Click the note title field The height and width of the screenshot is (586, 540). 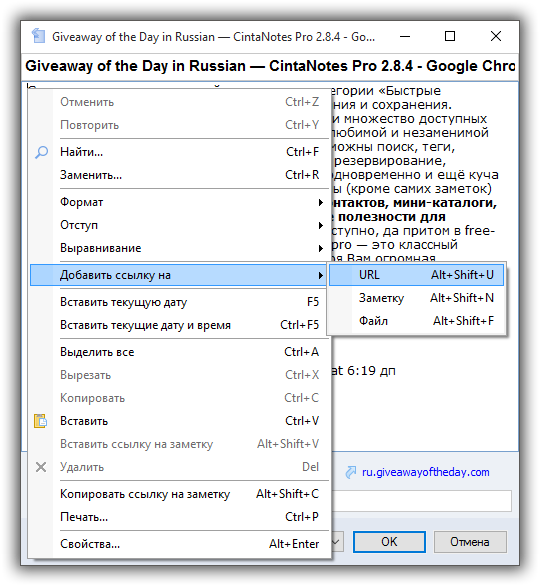click(x=270, y=66)
